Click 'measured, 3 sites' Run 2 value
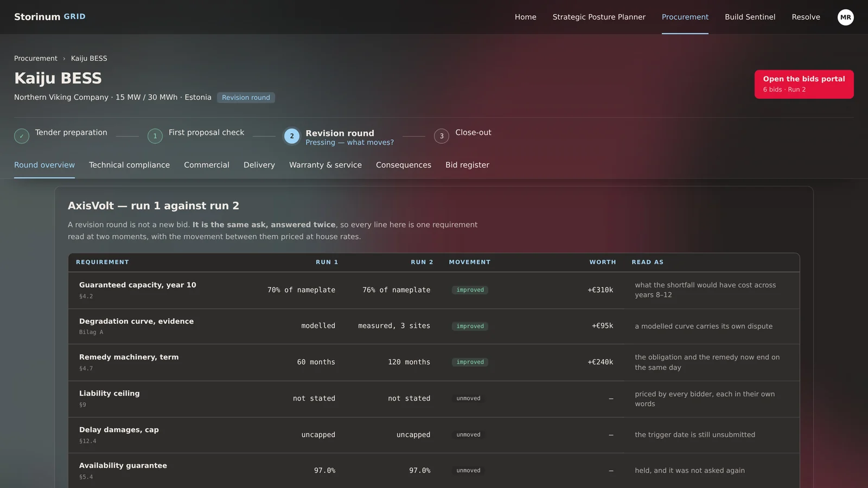 [x=394, y=326]
